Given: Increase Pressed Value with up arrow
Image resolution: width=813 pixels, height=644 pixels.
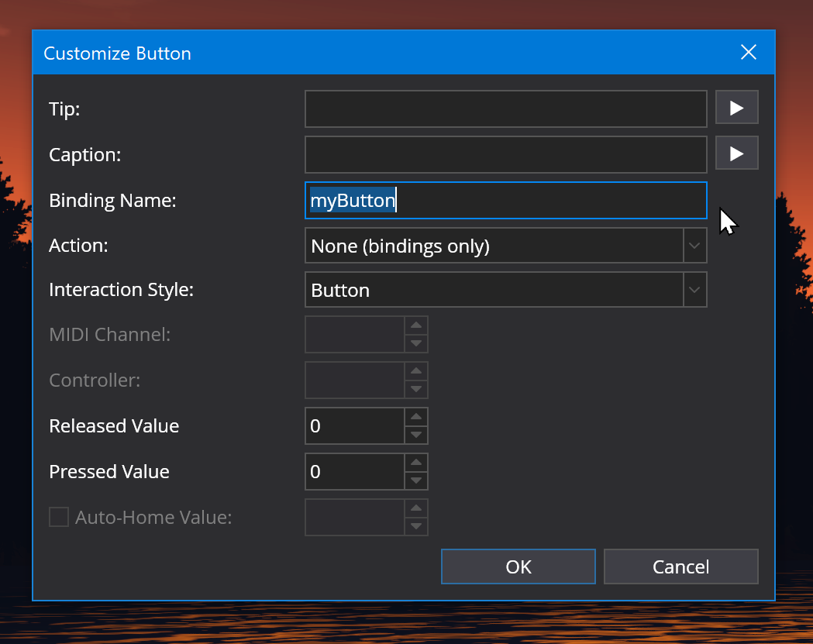Looking at the screenshot, I should pyautogui.click(x=416, y=463).
